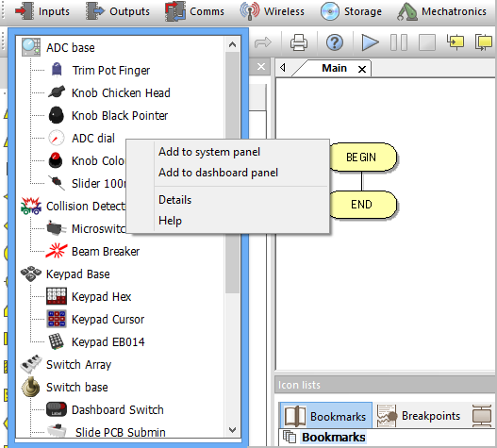The image size is (497, 448).
Task: Select the Bookmarks tab in Icon lists
Action: (325, 416)
